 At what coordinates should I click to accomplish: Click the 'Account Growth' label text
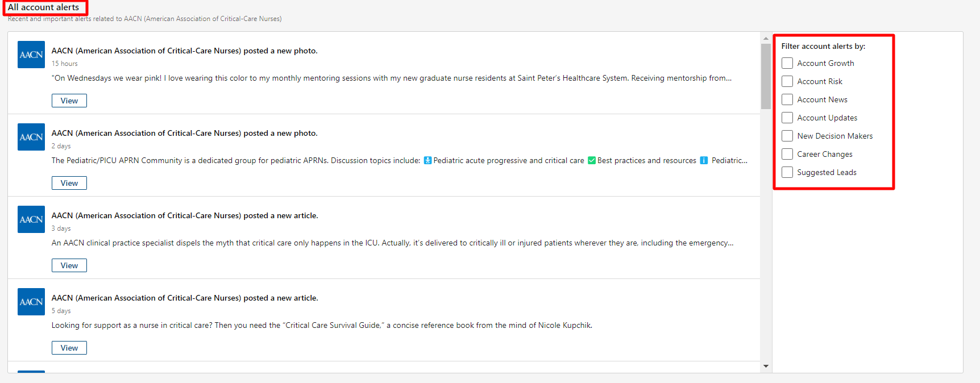tap(825, 63)
